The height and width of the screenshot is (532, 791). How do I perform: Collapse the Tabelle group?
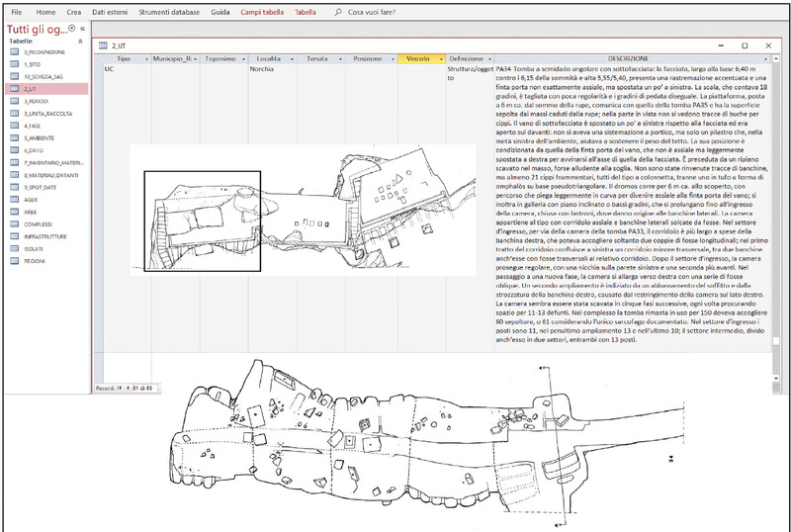[x=81, y=41]
